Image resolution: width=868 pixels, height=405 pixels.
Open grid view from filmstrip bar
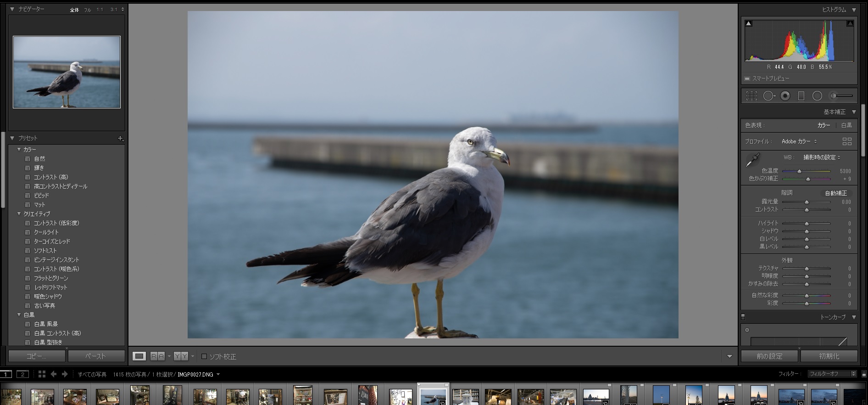pos(42,374)
